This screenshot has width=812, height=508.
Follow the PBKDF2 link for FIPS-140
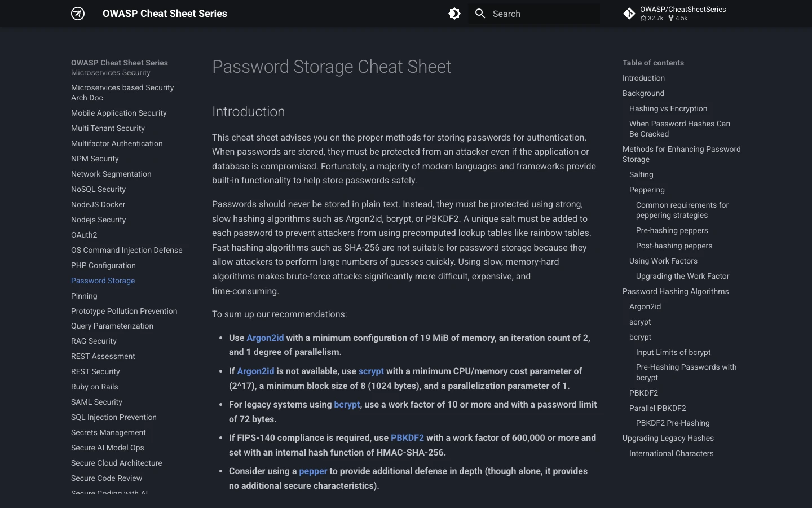click(407, 437)
